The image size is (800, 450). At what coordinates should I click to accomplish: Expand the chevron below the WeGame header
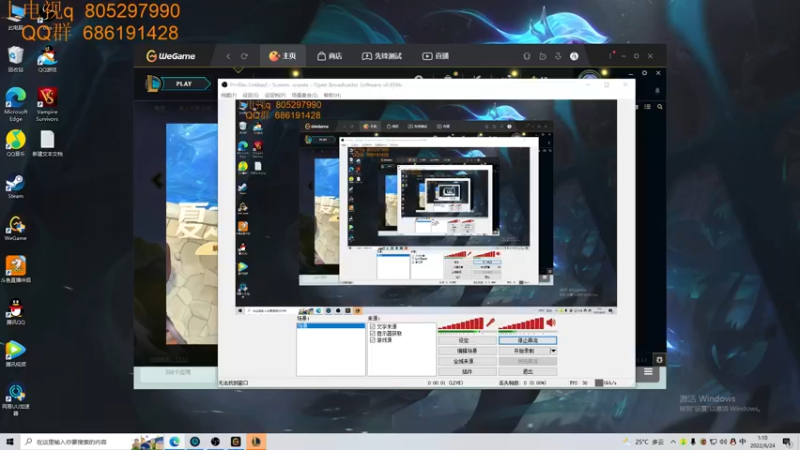pos(238,69)
